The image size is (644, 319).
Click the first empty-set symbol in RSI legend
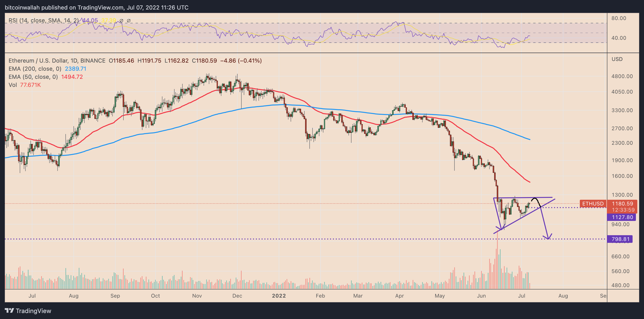click(x=121, y=20)
